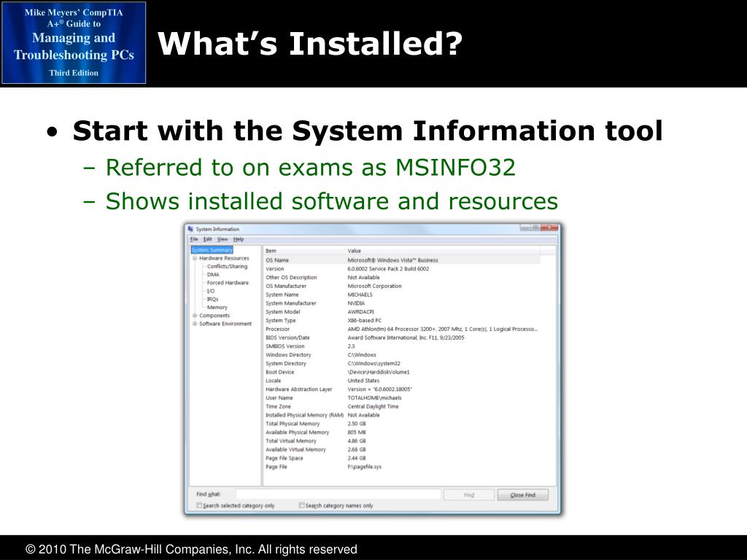This screenshot has width=747, height=560.
Task: Select System Summary in the tree
Action: click(212, 250)
